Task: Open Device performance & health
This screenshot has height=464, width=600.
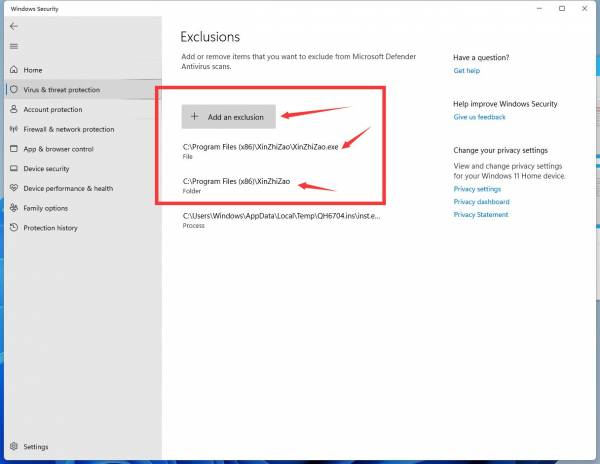Action: click(x=83, y=188)
